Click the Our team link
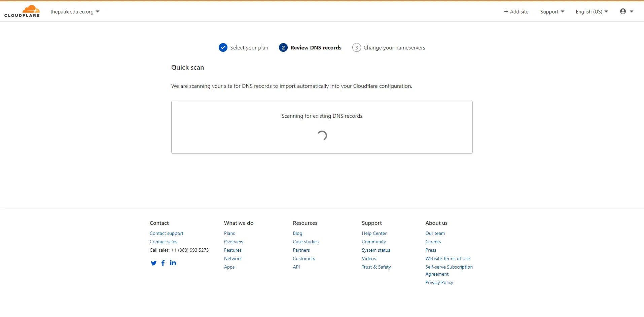The width and height of the screenshot is (644, 317). (x=435, y=233)
